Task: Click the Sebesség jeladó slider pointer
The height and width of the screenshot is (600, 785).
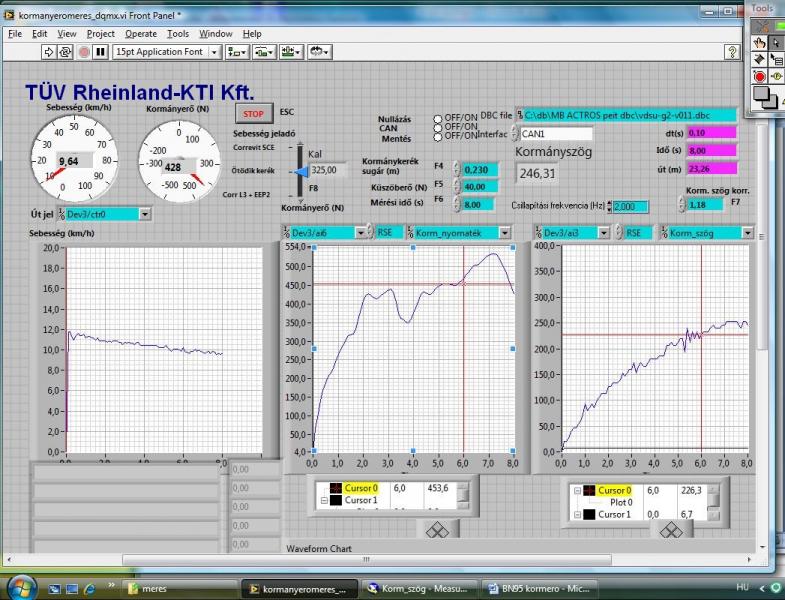Action: (x=301, y=172)
